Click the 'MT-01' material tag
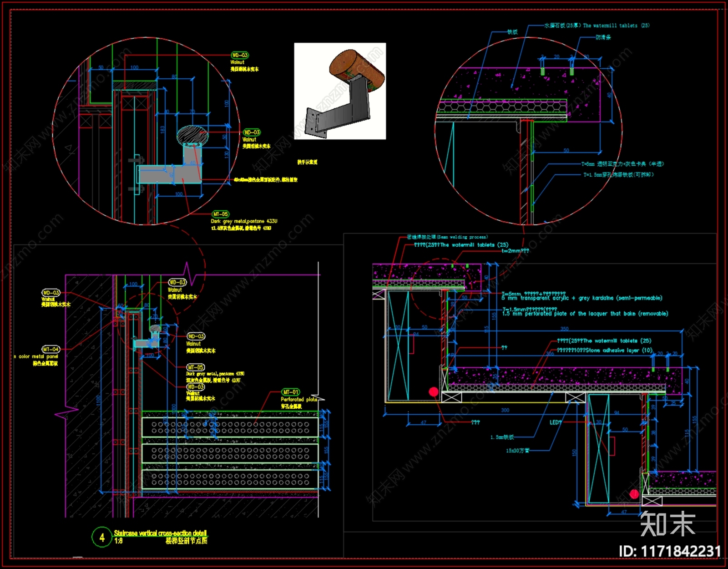This screenshot has height=569, width=728. pyautogui.click(x=291, y=392)
